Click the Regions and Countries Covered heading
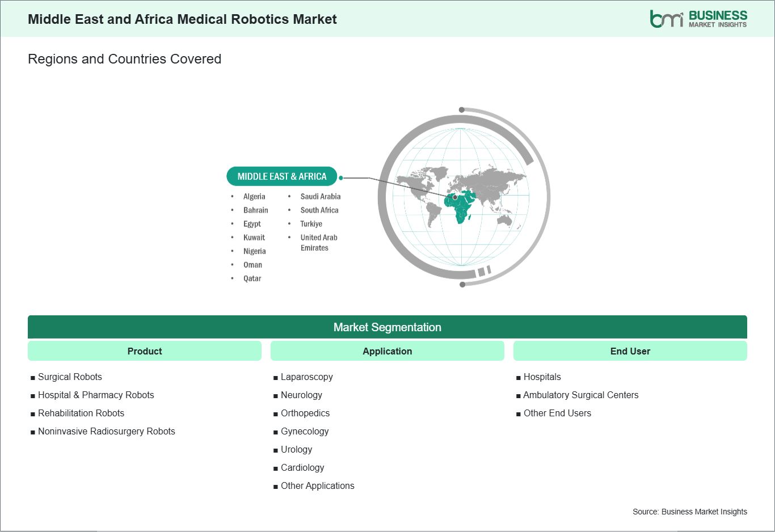The width and height of the screenshot is (775, 532). point(124,59)
